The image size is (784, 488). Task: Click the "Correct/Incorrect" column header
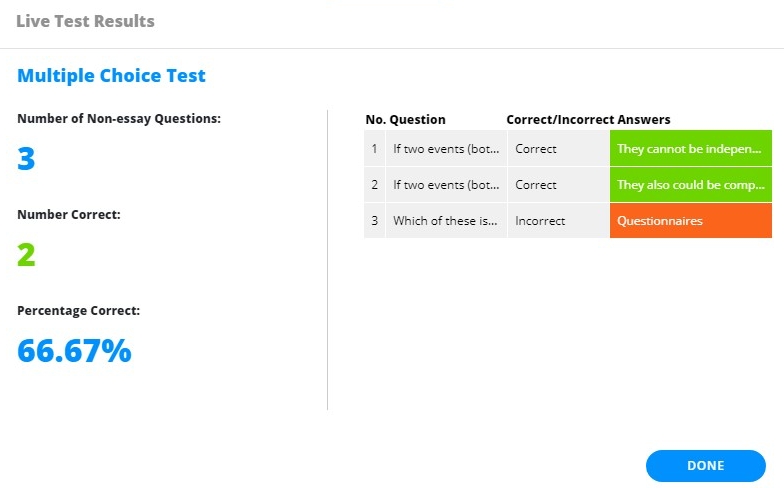(560, 120)
